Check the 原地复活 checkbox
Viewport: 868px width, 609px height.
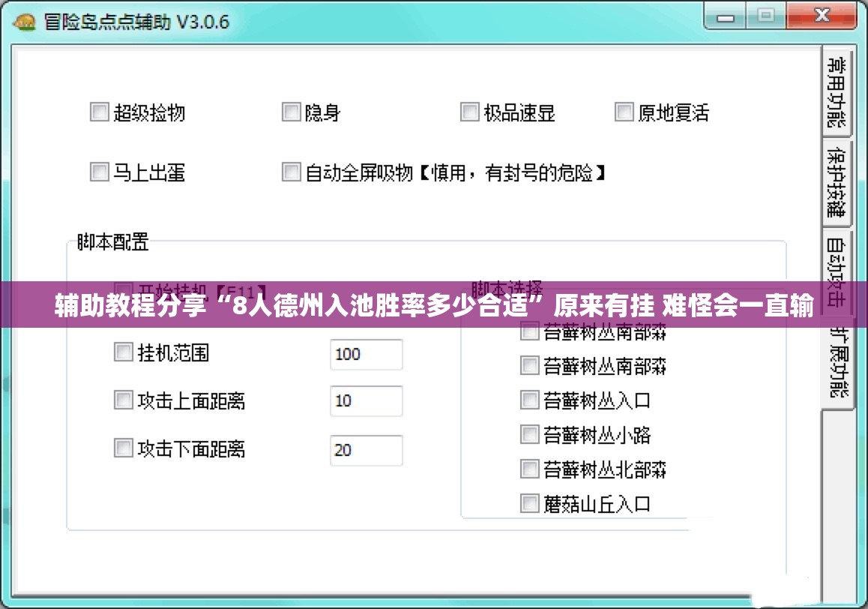(624, 112)
